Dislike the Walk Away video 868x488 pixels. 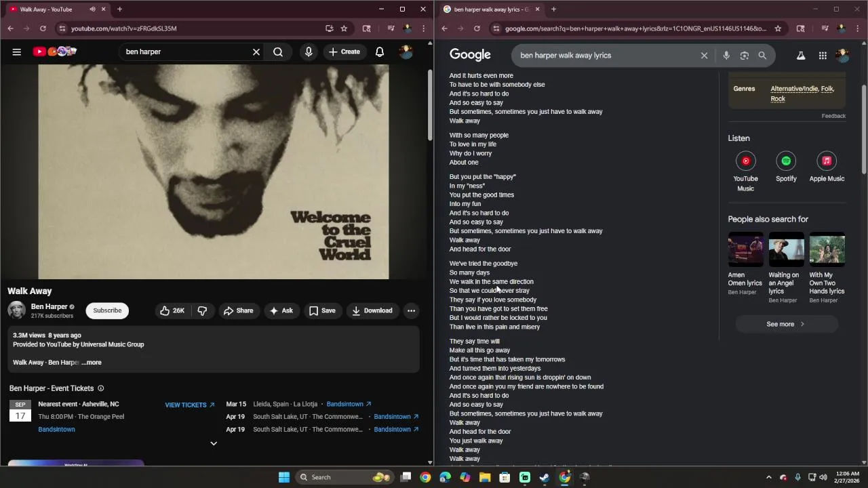[x=202, y=310]
